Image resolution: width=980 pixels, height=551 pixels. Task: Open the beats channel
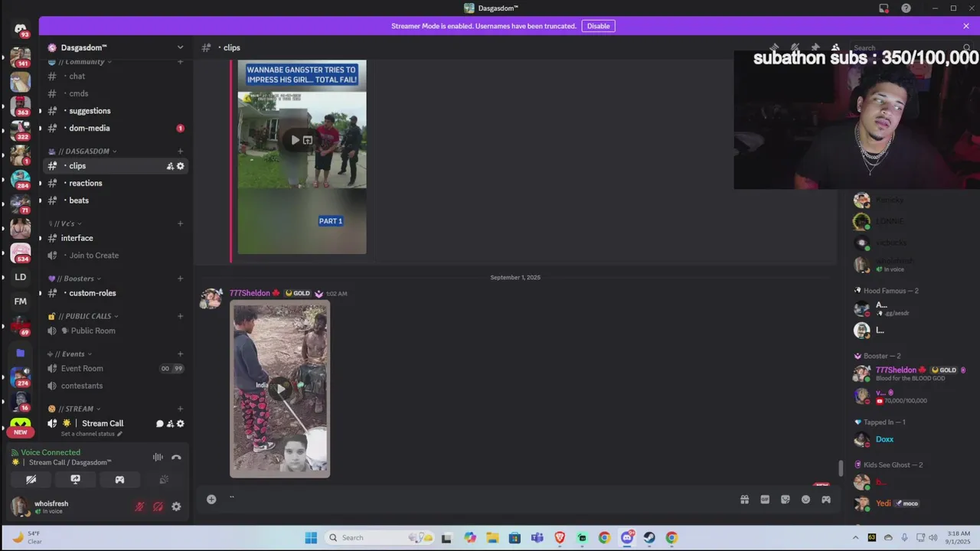pos(116,201)
